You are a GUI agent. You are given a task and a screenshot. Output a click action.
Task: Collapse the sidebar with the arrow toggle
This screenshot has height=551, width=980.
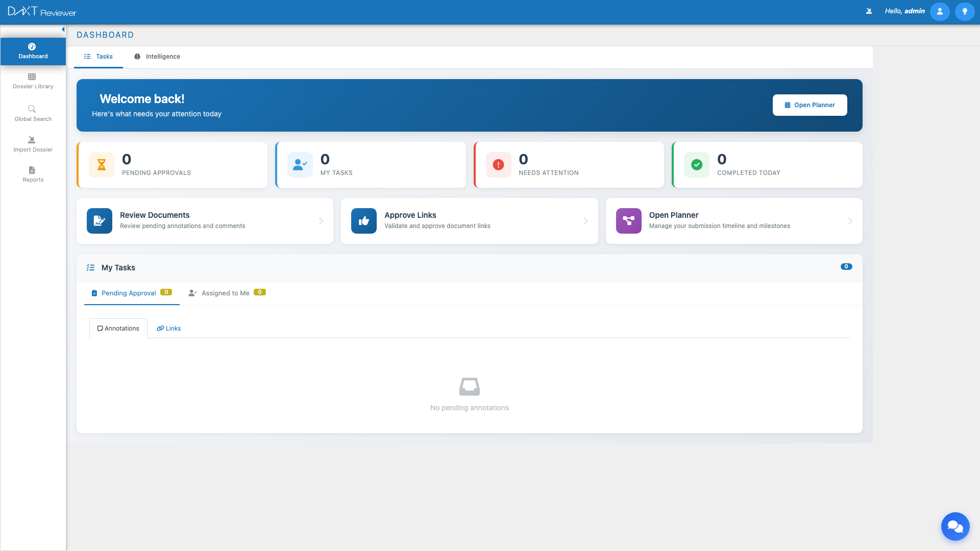point(63,29)
